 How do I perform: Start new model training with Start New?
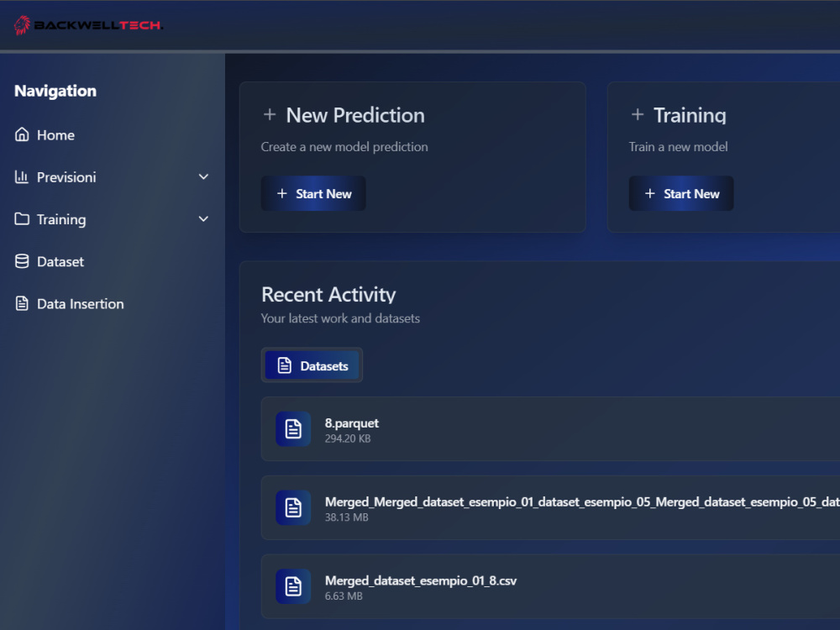[681, 193]
